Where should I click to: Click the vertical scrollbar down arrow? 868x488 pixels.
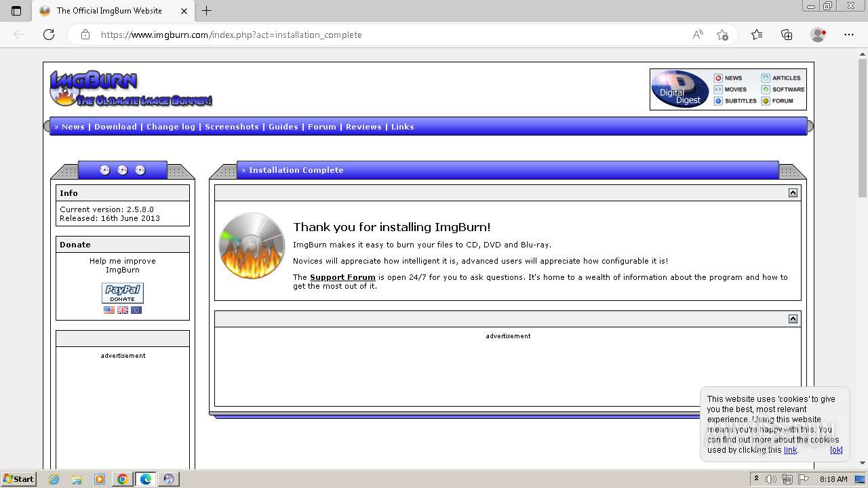[x=863, y=463]
